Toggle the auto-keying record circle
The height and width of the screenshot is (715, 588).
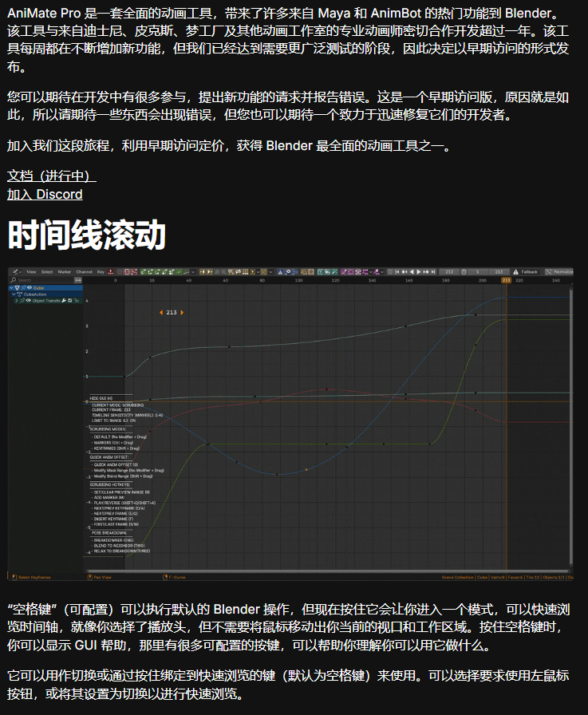(x=390, y=272)
